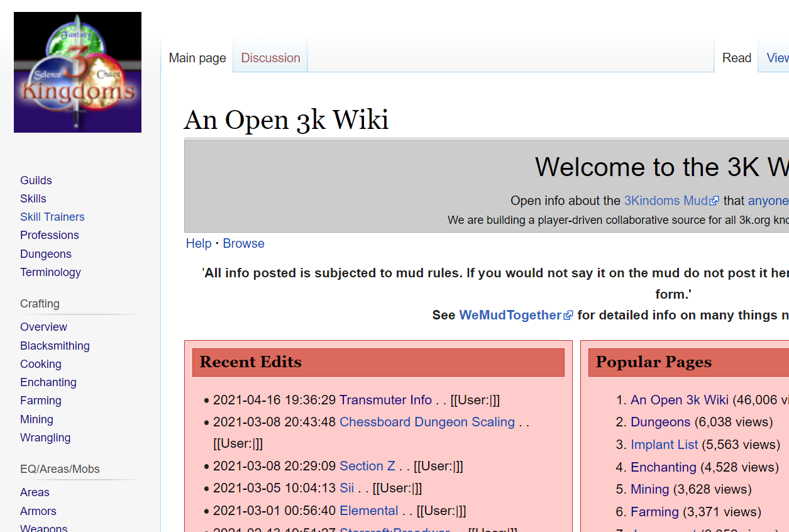Viewport: 789px width, 532px height.
Task: Click the Browse link
Action: pyautogui.click(x=243, y=243)
